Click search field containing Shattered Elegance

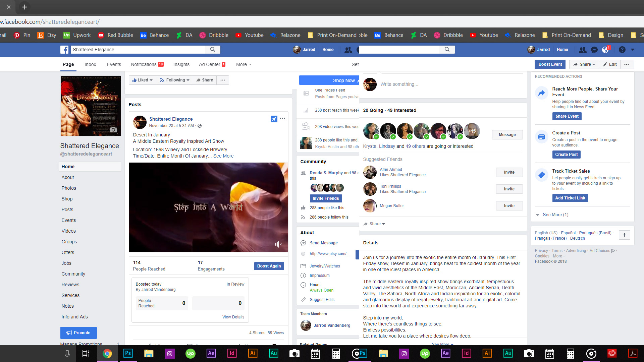click(138, 50)
